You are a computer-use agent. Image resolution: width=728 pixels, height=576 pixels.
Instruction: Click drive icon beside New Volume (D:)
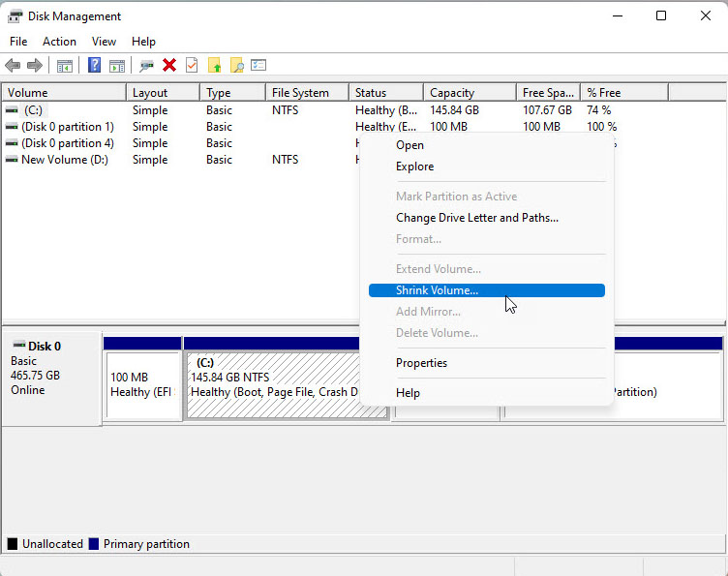point(12,160)
